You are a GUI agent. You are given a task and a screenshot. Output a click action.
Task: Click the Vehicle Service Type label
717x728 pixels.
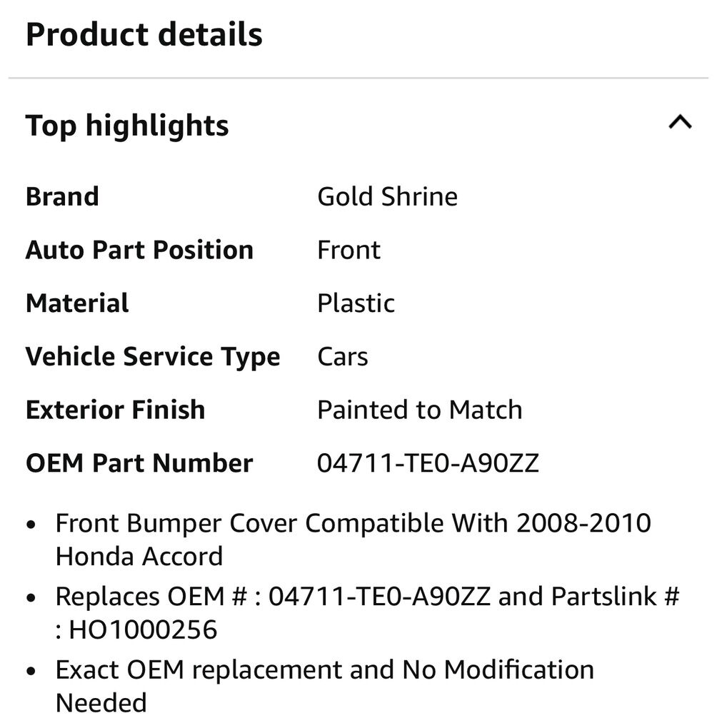click(153, 356)
